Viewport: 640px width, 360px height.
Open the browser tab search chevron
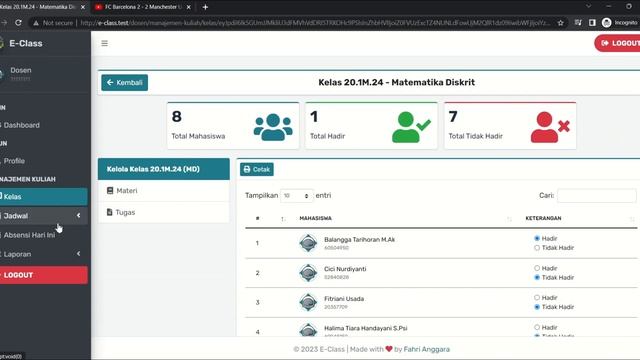588,7
